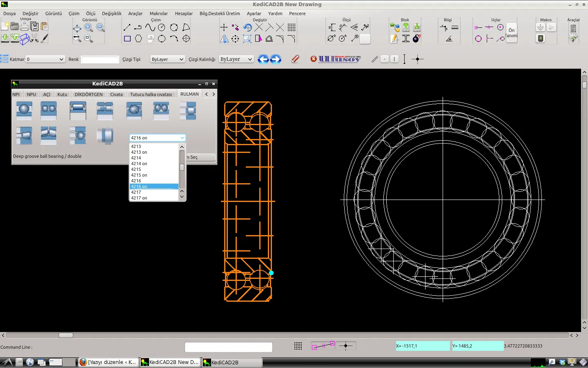Viewport: 588px width, 368px height.
Task: Open the Hesaplar menu
Action: pos(184,13)
